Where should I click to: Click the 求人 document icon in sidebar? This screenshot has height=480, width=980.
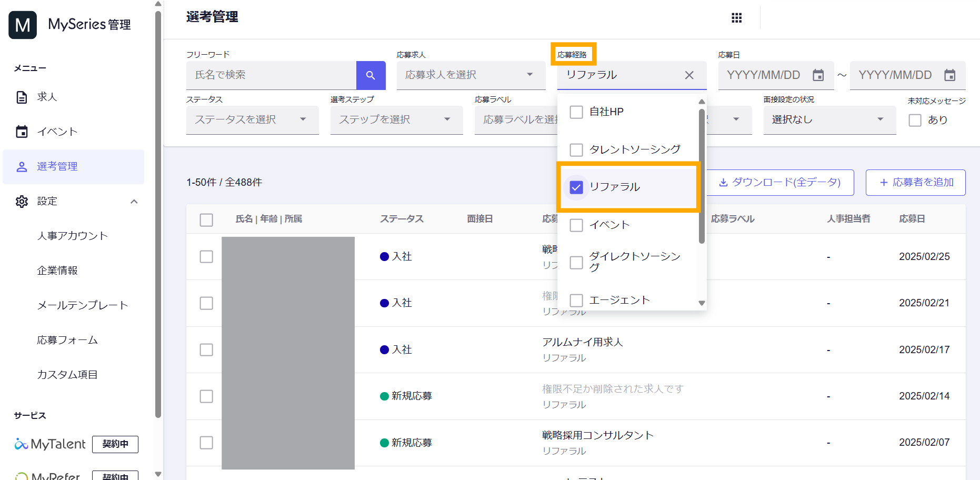pos(22,97)
